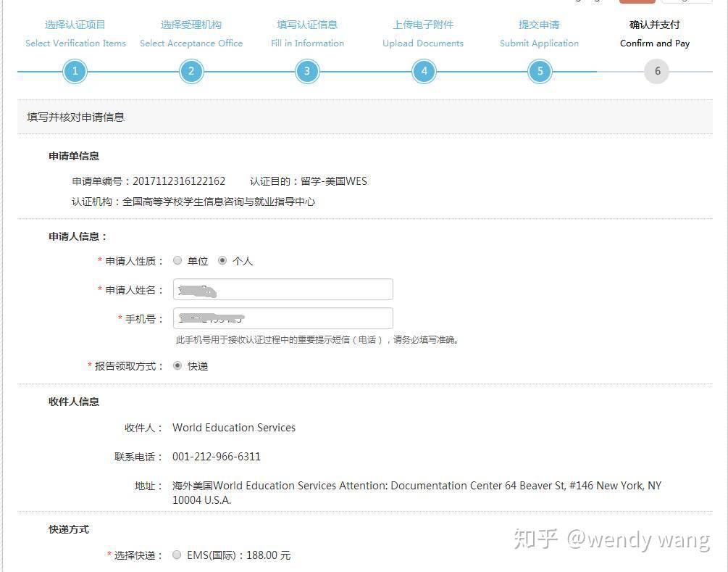Viewport: 728px width, 572px height.
Task: Open the Select Verification Items step
Action: pos(75,43)
